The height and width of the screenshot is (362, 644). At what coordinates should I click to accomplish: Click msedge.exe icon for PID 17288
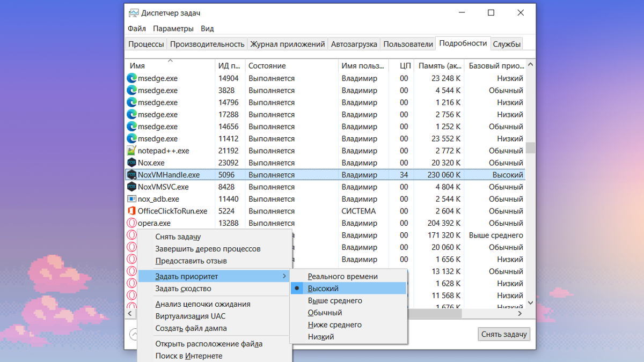click(131, 114)
